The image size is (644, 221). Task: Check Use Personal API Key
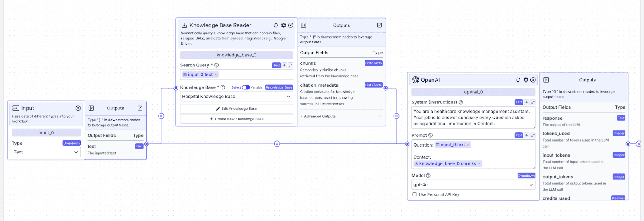(x=414, y=194)
